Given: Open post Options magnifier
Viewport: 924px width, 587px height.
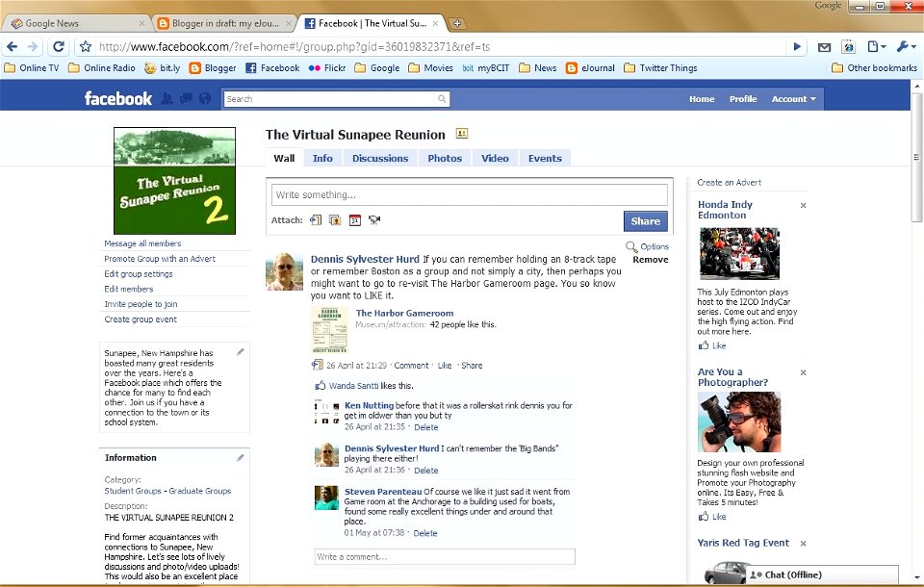Looking at the screenshot, I should coord(631,246).
